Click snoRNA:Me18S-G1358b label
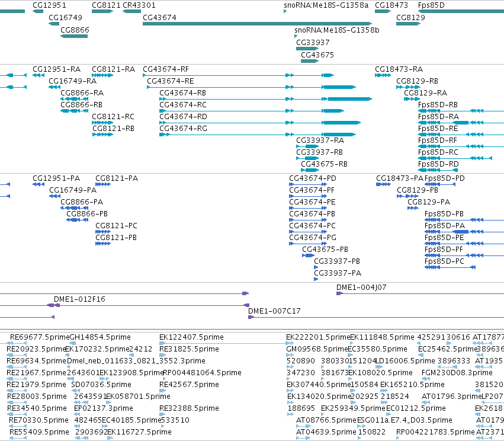 click(337, 30)
